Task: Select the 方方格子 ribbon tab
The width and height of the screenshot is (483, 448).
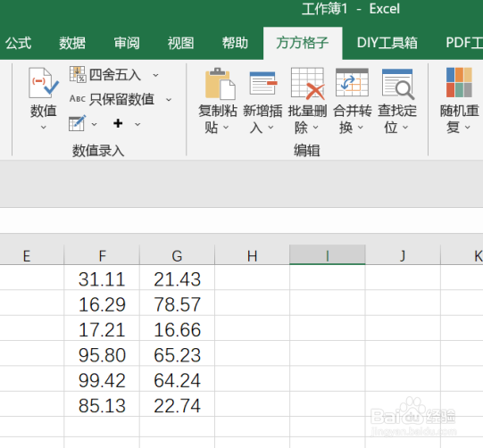Action: [x=303, y=43]
